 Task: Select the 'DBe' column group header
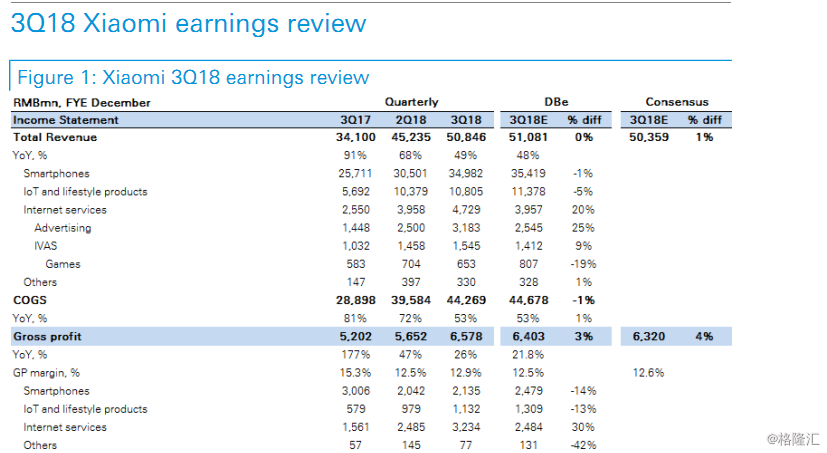[556, 102]
